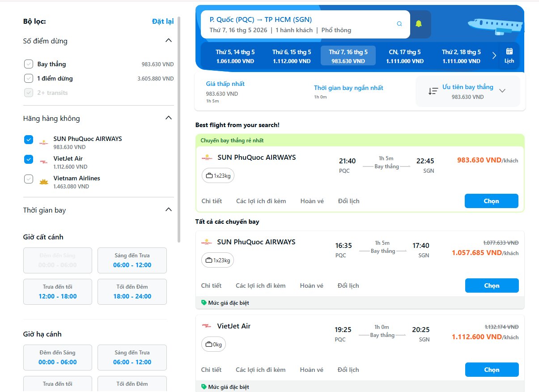The height and width of the screenshot is (392, 539).
Task: Click the sort icon beside Ưu tiên bay thẳng
Action: (x=433, y=91)
